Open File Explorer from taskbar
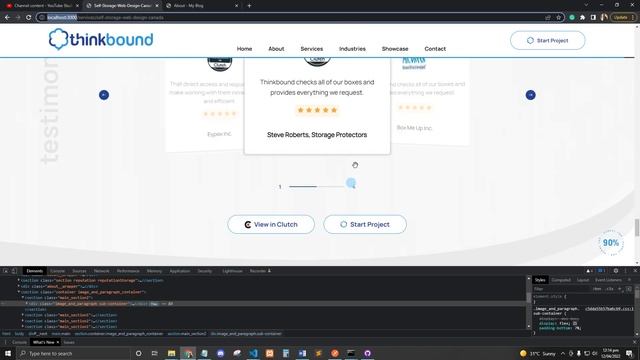The image size is (640, 360). click(x=171, y=353)
